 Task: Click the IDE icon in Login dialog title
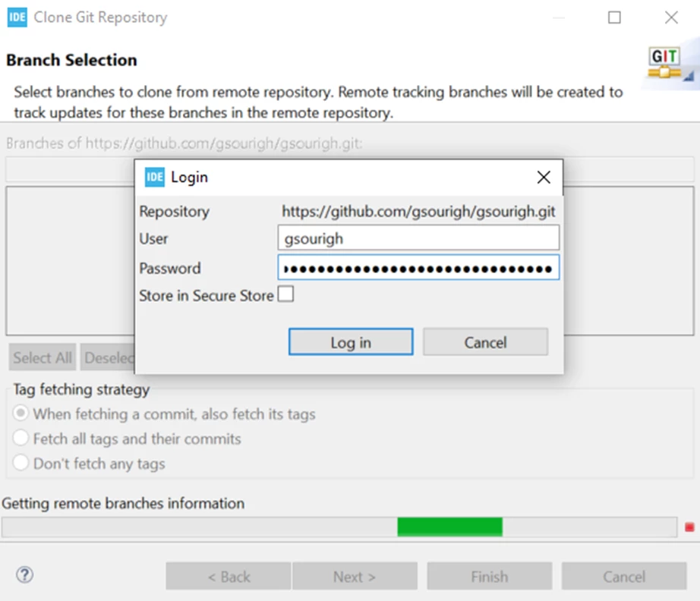(154, 177)
